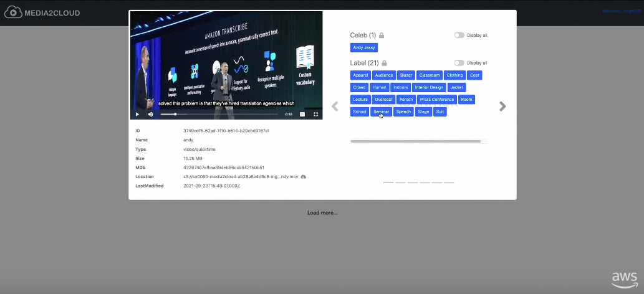Select the Human label
Image resolution: width=644 pixels, height=294 pixels.
point(380,87)
